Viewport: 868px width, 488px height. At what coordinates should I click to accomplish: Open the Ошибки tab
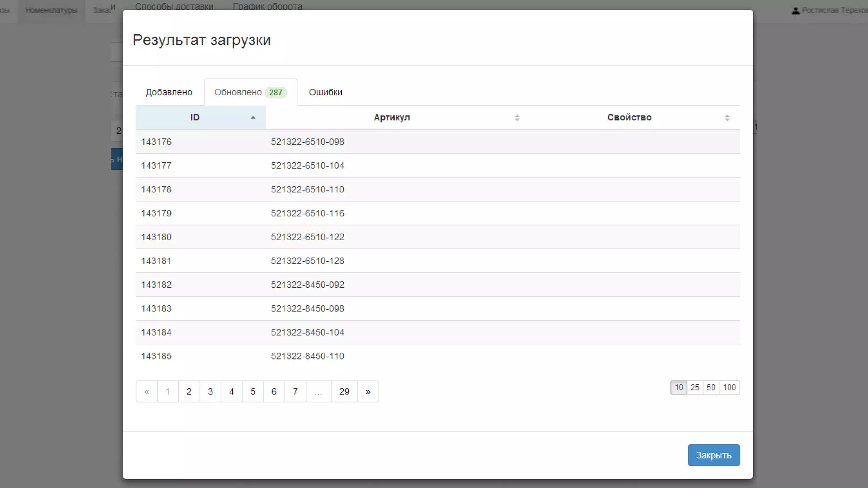click(x=325, y=92)
